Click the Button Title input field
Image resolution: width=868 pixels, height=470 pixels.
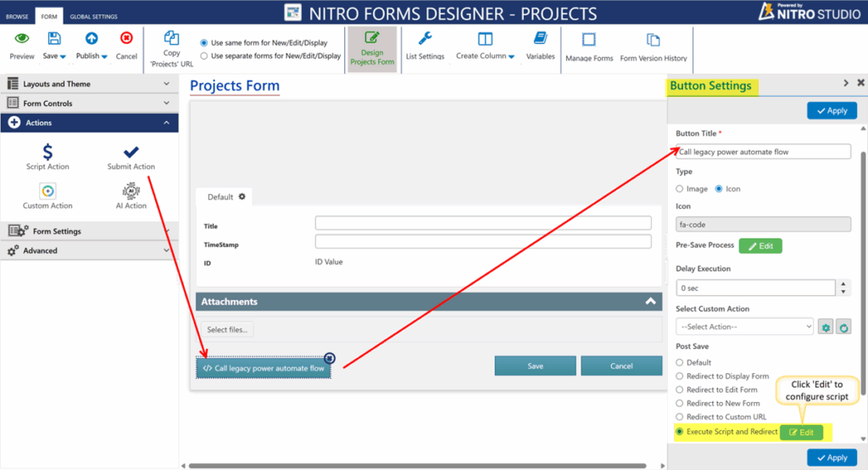tap(763, 151)
